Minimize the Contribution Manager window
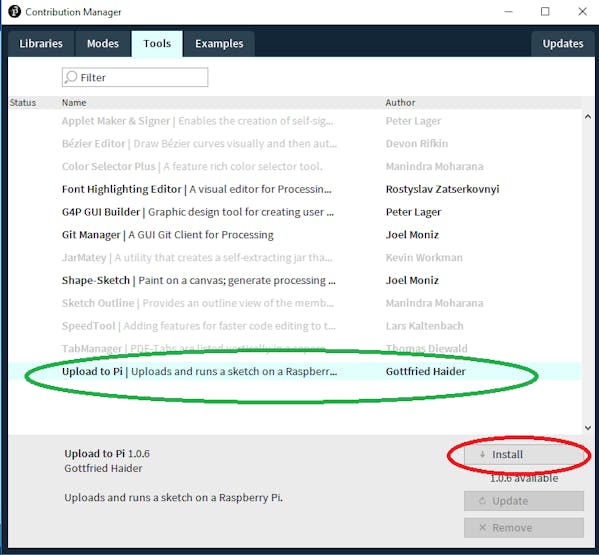Image resolution: width=599 pixels, height=555 pixels. (508, 11)
